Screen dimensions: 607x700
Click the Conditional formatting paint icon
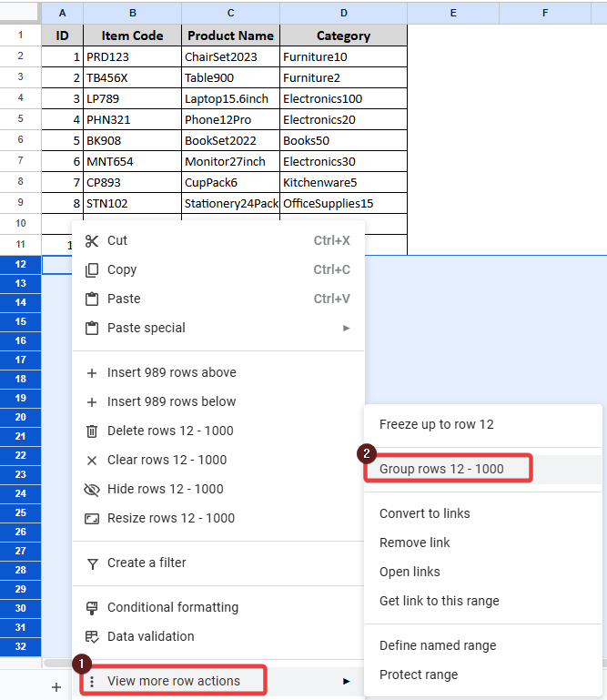pyautogui.click(x=91, y=607)
